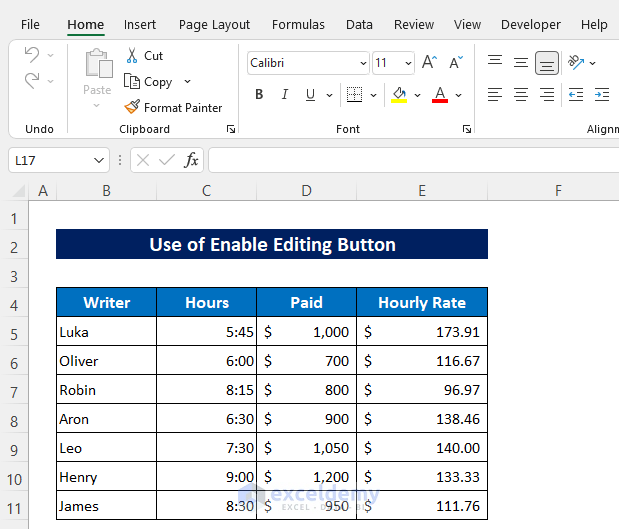Click the Paste clipboard icon
The image size is (619, 529).
(98, 63)
